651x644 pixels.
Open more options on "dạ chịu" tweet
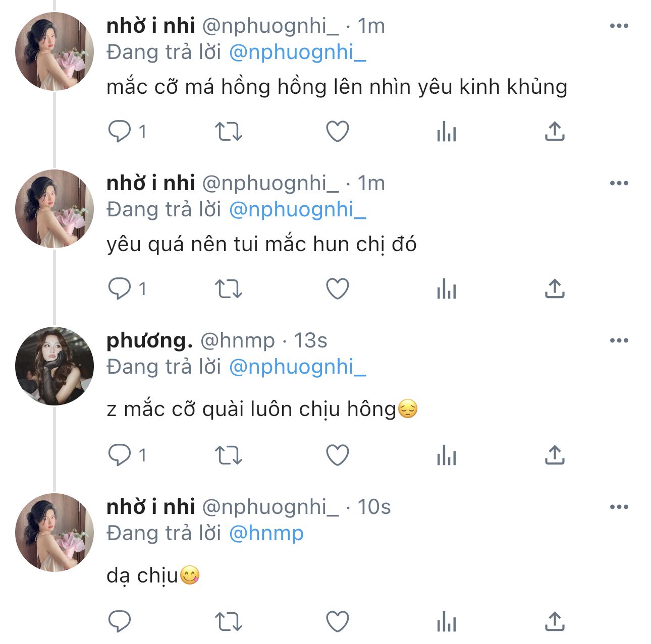(x=619, y=507)
